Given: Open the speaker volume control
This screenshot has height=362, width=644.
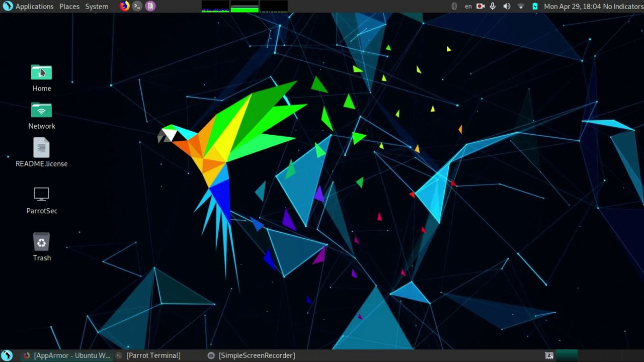Looking at the screenshot, I should pyautogui.click(x=507, y=6).
